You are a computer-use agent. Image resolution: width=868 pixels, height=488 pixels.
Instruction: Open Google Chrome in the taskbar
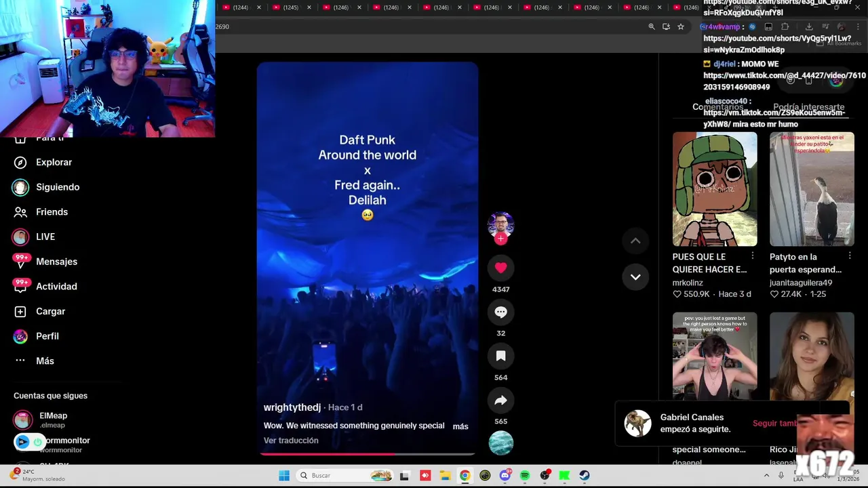point(465,475)
